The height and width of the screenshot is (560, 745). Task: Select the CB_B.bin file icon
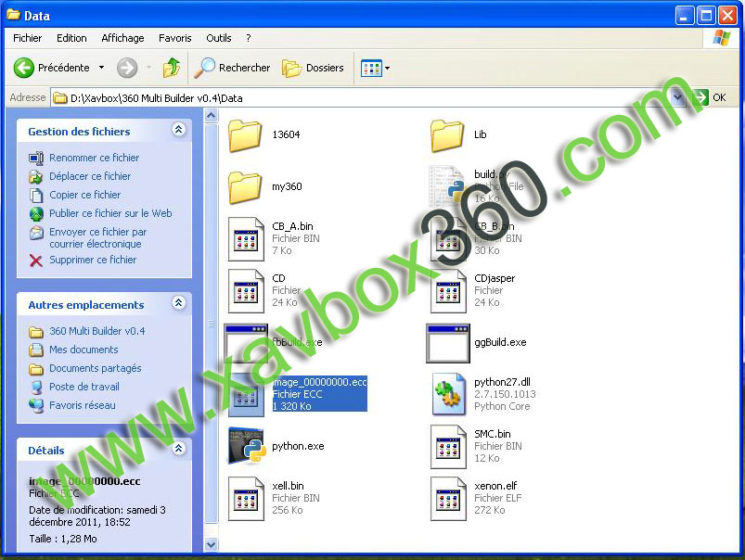(x=448, y=239)
